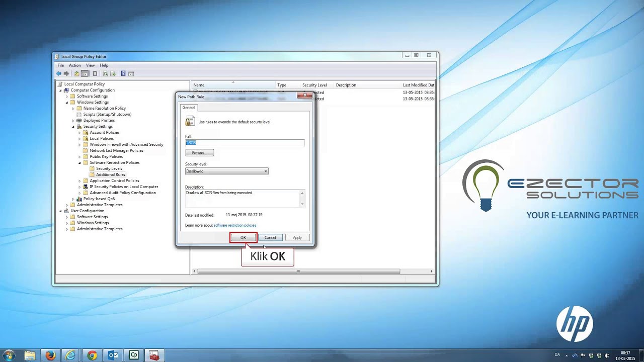Click the Local Computer Policy root icon

pos(60,84)
